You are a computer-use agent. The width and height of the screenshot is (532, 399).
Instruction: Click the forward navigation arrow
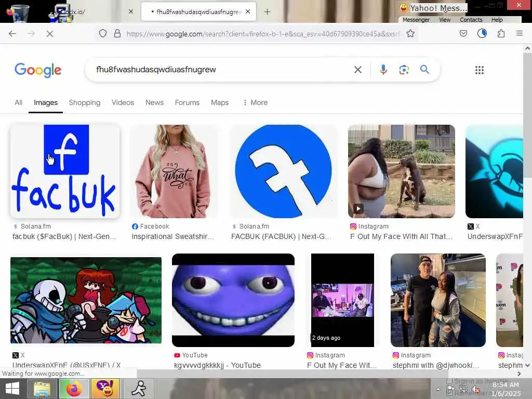click(x=31, y=34)
